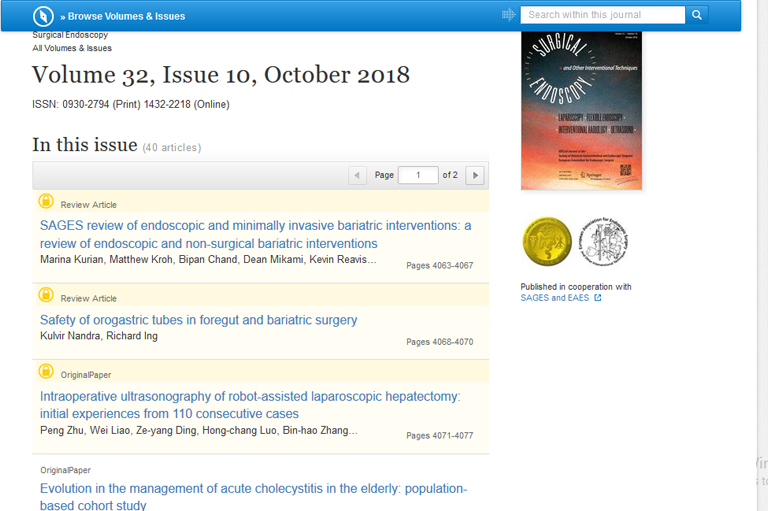
Task: Open 'Safety of orogastric tubes' article
Action: [198, 320]
